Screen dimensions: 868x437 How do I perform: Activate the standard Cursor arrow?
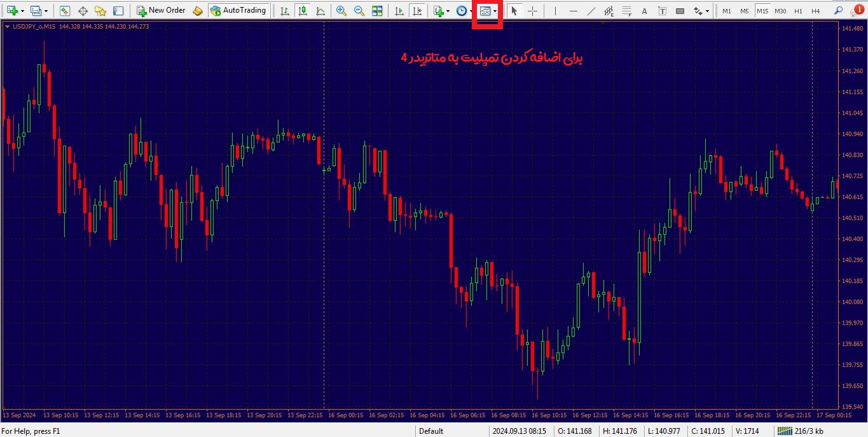click(x=514, y=11)
